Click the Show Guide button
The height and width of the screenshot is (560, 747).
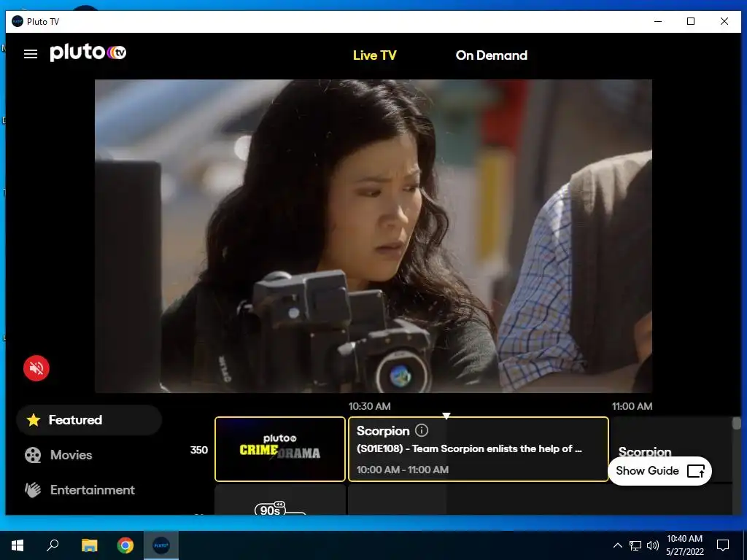(659, 471)
